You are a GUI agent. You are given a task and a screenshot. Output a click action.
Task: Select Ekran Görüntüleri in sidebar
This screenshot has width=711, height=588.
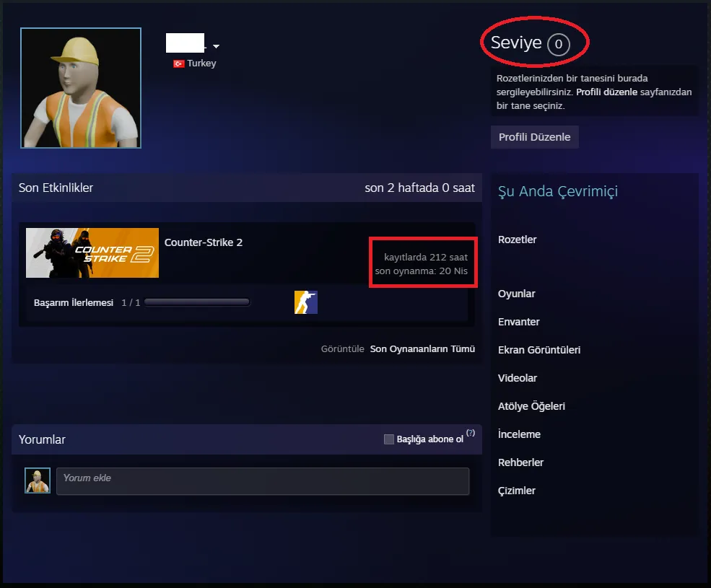[x=538, y=350]
